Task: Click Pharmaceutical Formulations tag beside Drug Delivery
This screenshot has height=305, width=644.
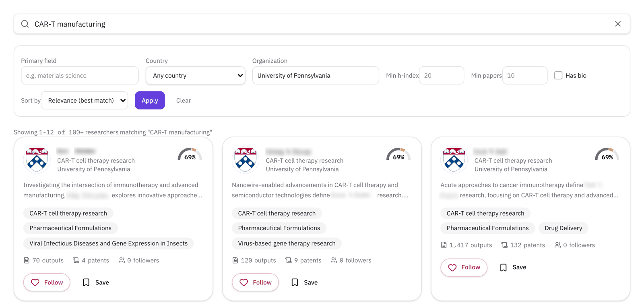Action: (487, 228)
